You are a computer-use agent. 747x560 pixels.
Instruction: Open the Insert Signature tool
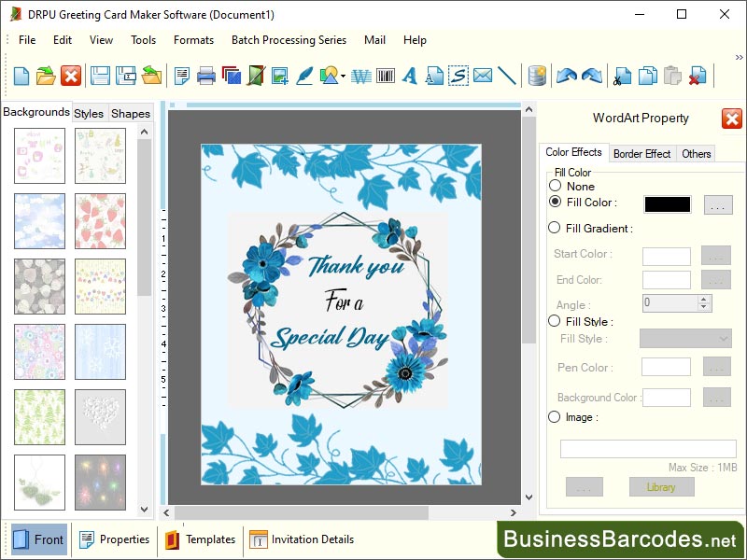[x=458, y=77]
